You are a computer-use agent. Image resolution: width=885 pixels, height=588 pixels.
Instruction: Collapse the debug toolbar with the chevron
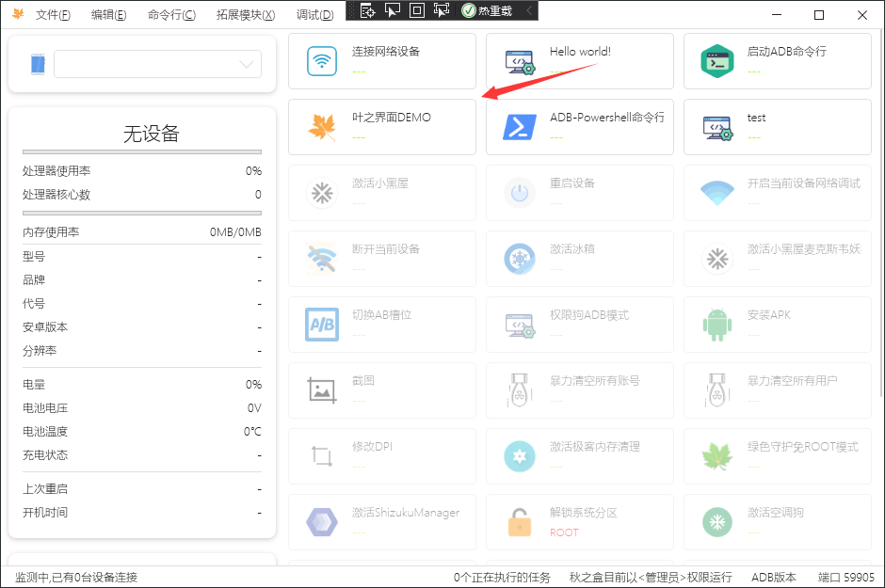(x=529, y=11)
